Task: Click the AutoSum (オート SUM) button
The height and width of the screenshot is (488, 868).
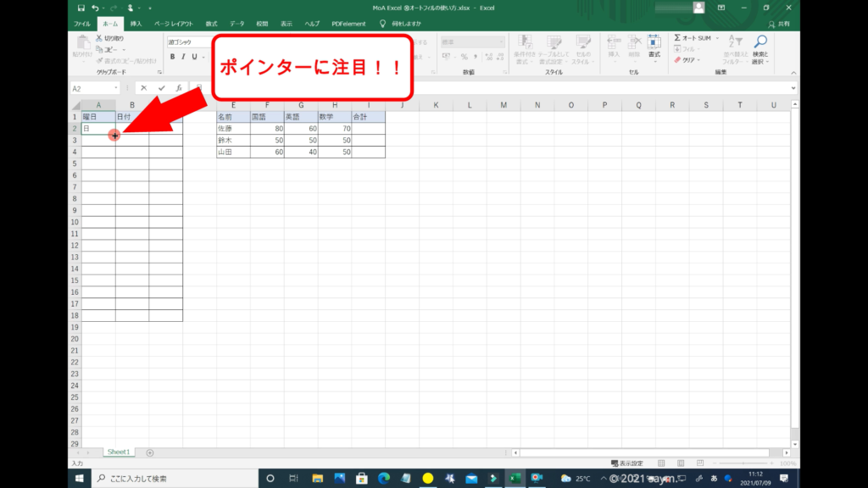Action: click(695, 38)
